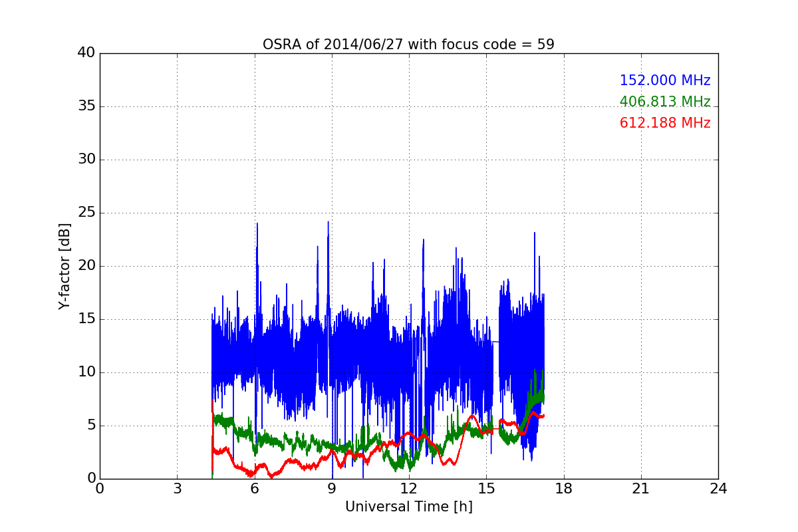Click y-axis tick label 35

[86, 106]
